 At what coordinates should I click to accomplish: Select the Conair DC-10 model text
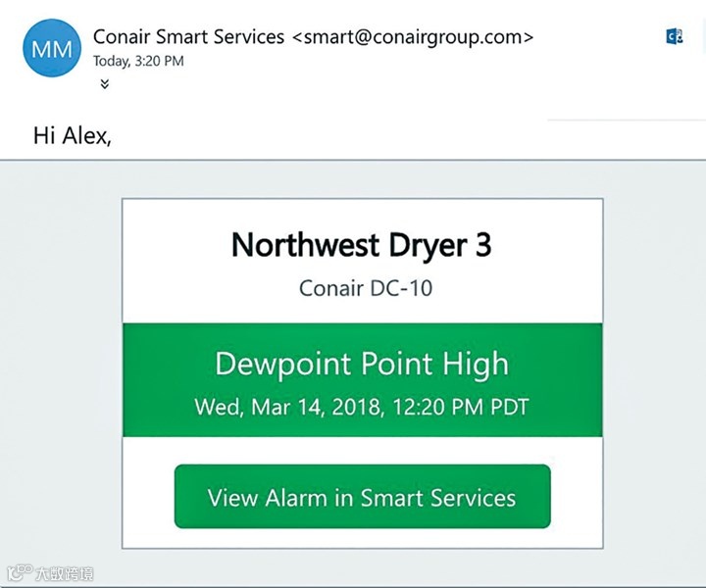(366, 288)
